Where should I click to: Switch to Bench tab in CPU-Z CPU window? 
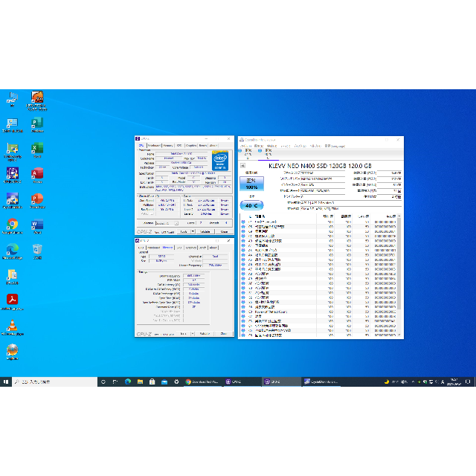pyautogui.click(x=203, y=146)
